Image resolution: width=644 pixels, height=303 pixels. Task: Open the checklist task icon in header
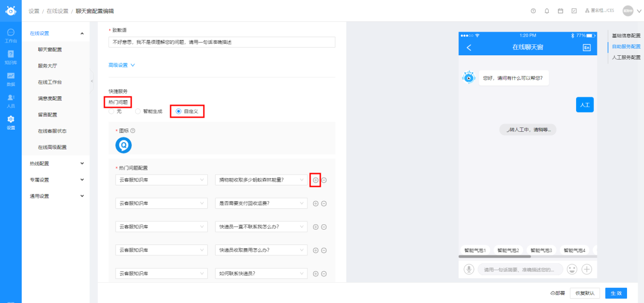click(574, 11)
